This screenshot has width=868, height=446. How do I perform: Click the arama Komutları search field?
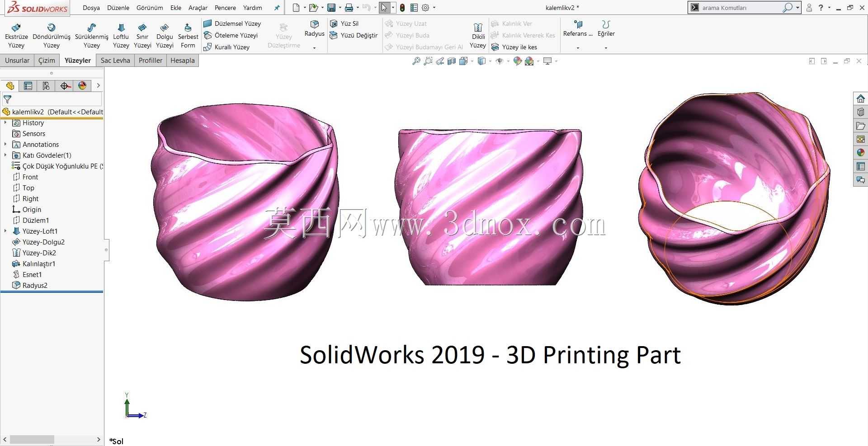coord(741,8)
